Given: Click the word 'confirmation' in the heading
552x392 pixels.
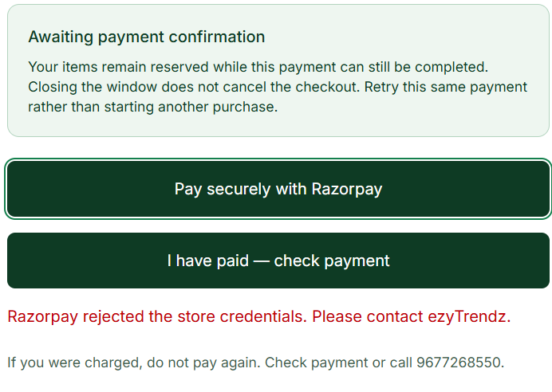Looking at the screenshot, I should click(217, 37).
